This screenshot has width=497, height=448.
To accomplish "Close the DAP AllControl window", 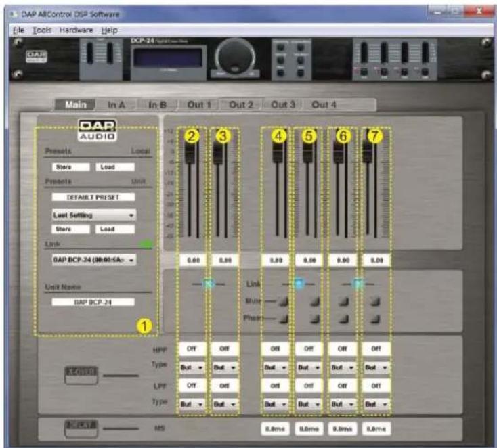I will 479,12.
